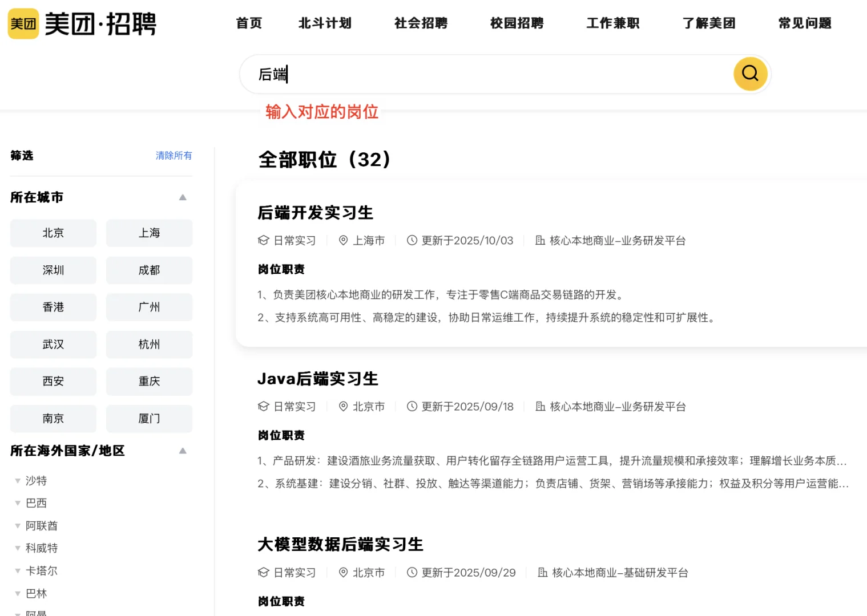Open 常见问题 navigation item
Screen dimensions: 867x616
tap(805, 23)
